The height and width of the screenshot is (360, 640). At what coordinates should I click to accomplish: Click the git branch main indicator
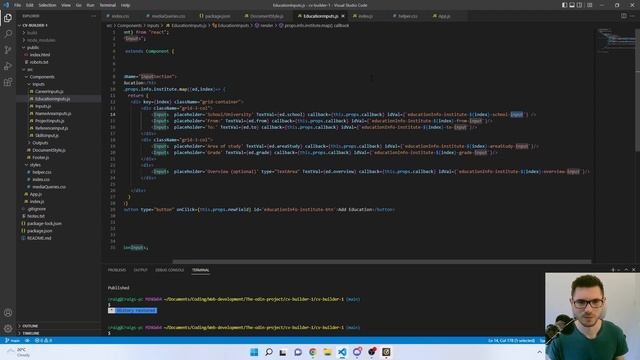13,340
